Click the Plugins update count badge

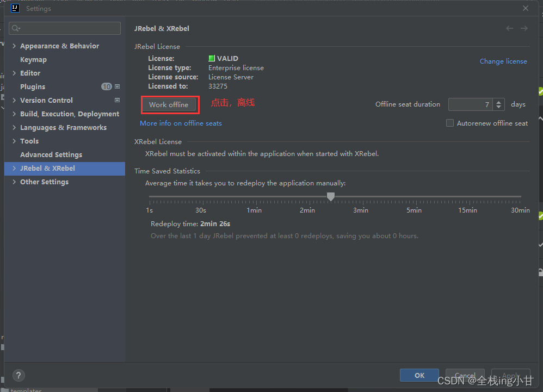106,86
